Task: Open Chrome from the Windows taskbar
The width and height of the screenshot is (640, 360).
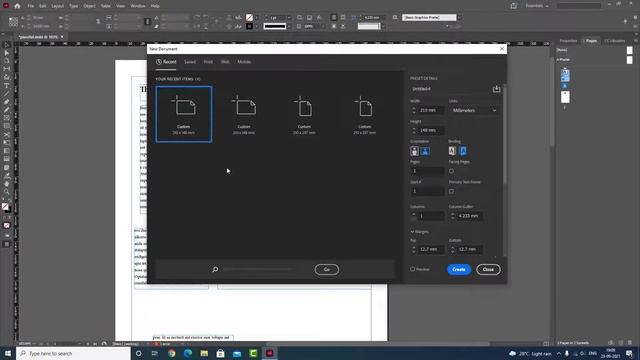Action: [x=171, y=353]
